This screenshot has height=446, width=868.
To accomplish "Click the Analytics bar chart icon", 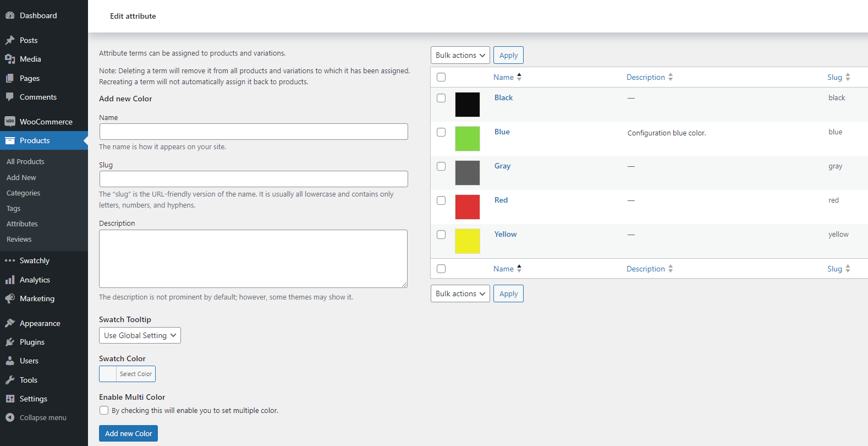I will click(x=10, y=280).
